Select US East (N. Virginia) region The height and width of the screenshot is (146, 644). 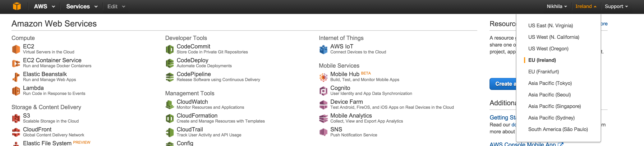pyautogui.click(x=550, y=26)
